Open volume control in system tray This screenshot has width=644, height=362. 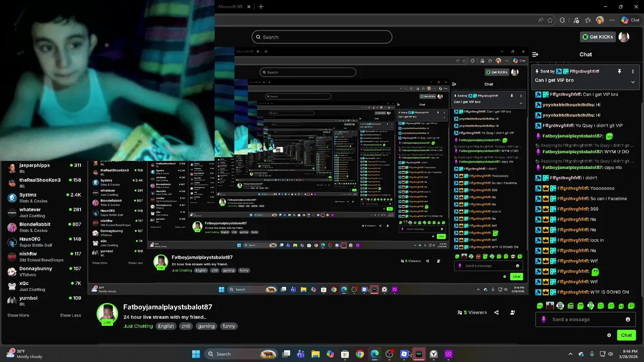tap(610, 354)
